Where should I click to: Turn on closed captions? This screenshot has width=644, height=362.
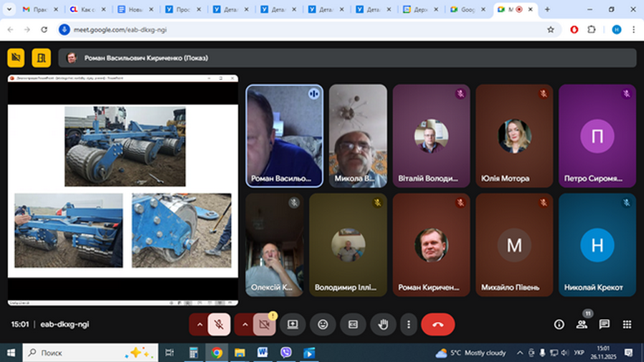[353, 324]
